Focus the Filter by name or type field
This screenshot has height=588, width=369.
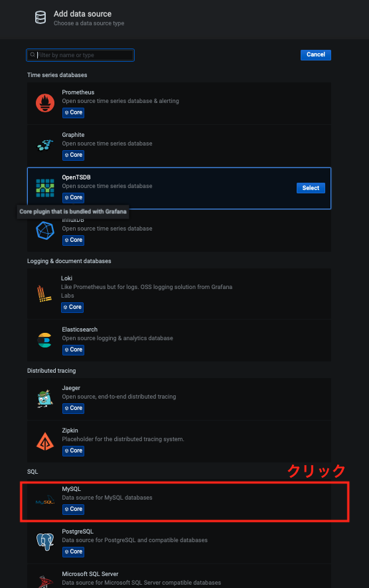[80, 55]
